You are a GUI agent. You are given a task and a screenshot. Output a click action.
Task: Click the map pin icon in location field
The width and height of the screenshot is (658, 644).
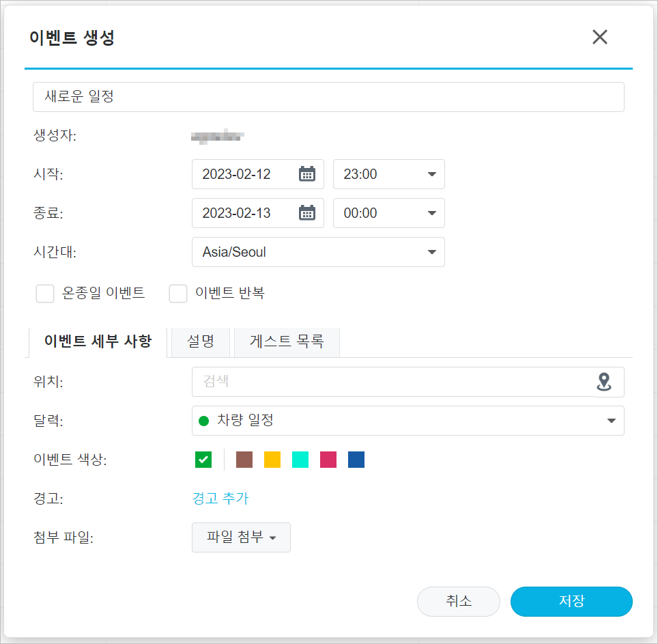[605, 382]
